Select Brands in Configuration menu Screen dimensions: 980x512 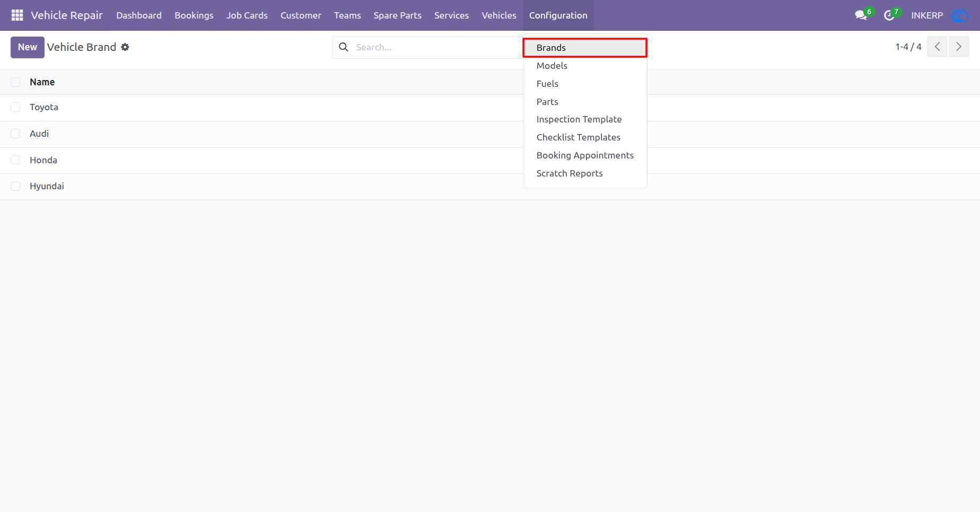(585, 48)
